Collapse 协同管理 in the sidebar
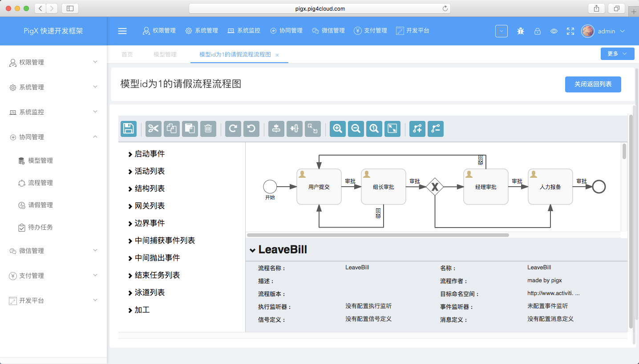Viewport: 639px width, 364px height. [53, 137]
